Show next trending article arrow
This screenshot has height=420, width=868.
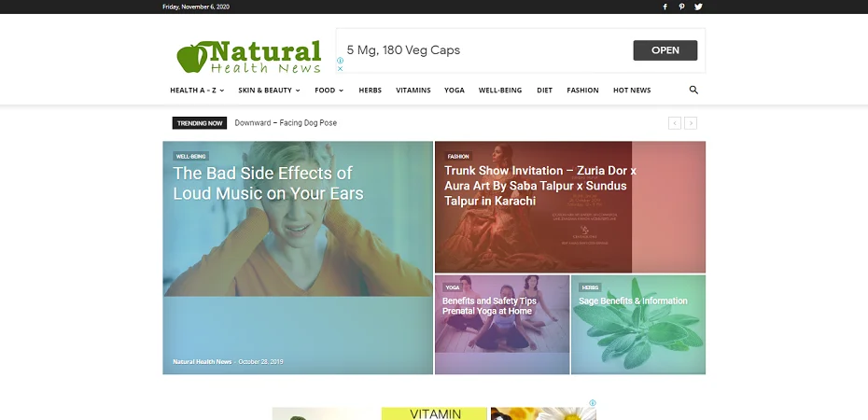pyautogui.click(x=691, y=123)
